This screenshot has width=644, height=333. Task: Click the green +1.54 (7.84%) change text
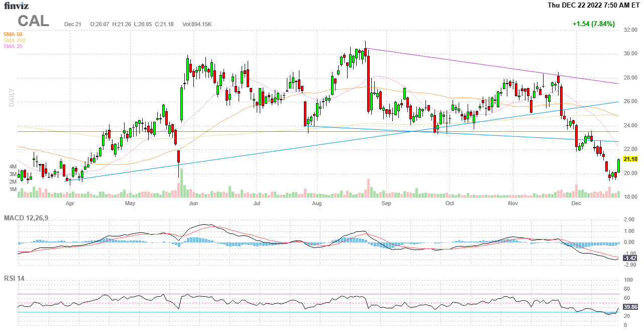[x=593, y=24]
